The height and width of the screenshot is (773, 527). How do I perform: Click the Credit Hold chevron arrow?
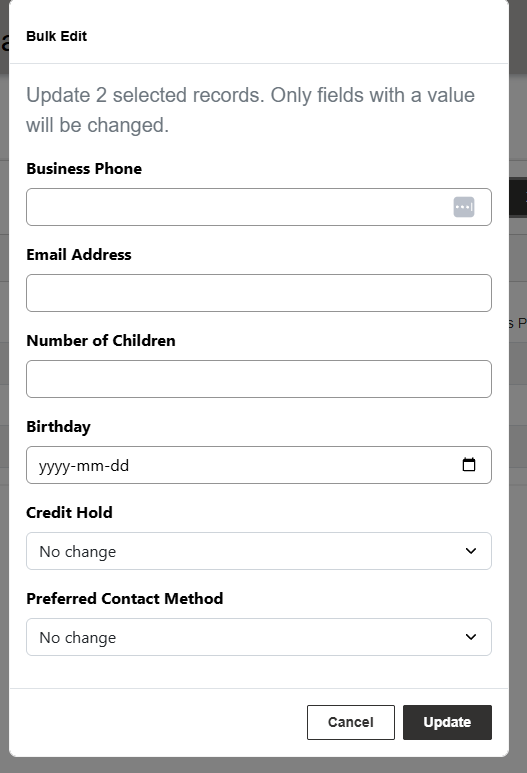click(471, 551)
